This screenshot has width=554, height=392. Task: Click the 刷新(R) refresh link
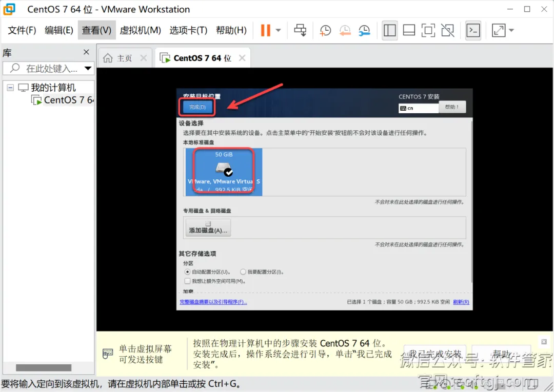pyautogui.click(x=461, y=302)
